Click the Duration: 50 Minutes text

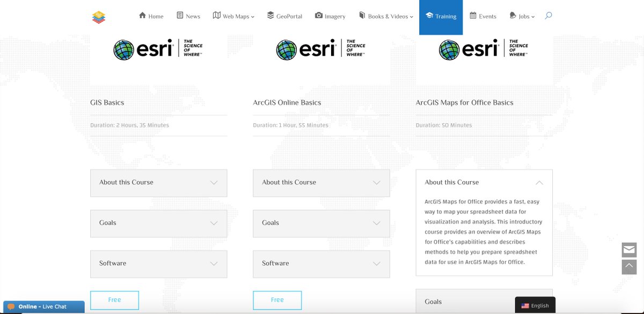[444, 125]
